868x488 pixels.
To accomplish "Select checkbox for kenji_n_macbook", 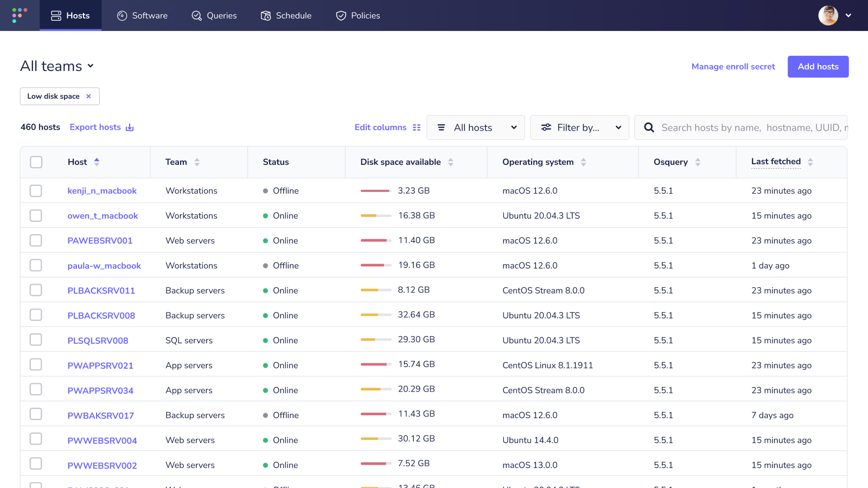I will coord(36,191).
